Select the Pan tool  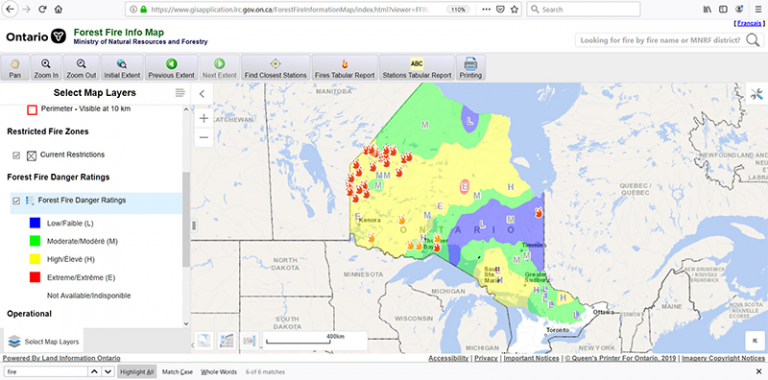pos(15,68)
